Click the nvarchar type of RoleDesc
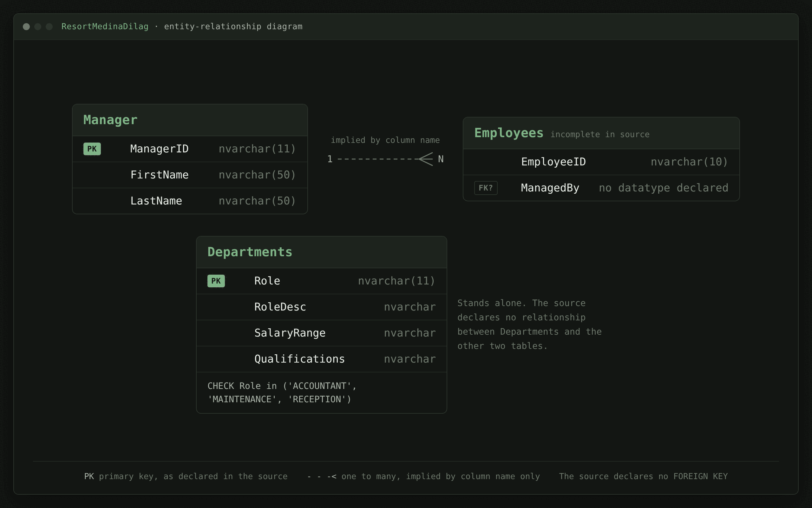This screenshot has width=812, height=508. (410, 307)
